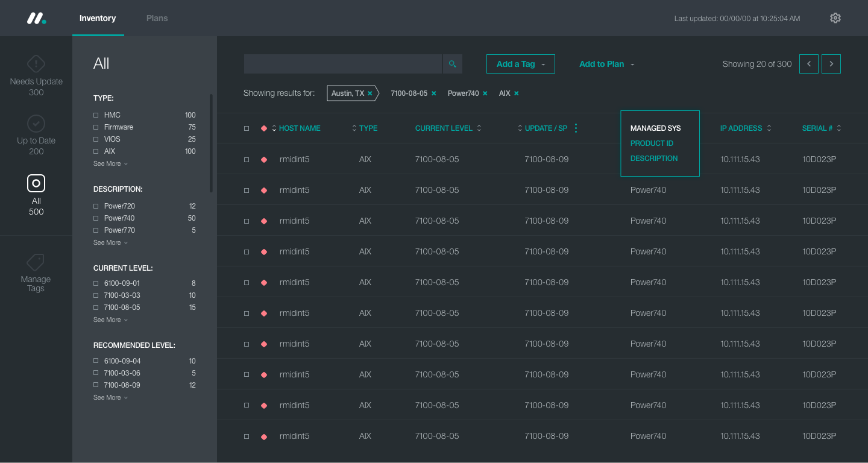Select Up to Date checkmark icon
This screenshot has width=868, height=463.
point(36,123)
